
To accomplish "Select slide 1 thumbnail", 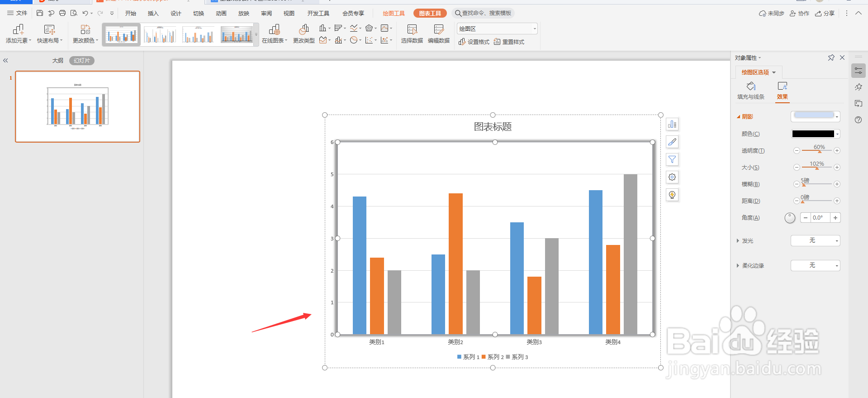I will 77,106.
